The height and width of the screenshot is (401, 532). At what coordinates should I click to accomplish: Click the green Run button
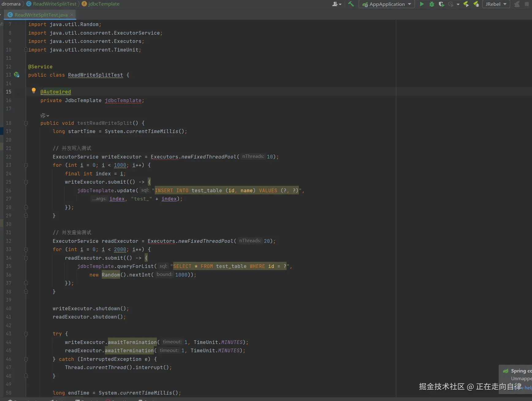(x=422, y=4)
